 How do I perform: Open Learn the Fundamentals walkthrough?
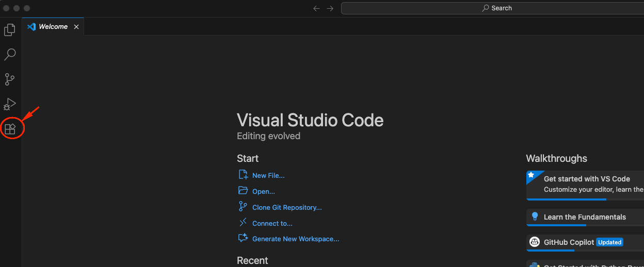585,217
